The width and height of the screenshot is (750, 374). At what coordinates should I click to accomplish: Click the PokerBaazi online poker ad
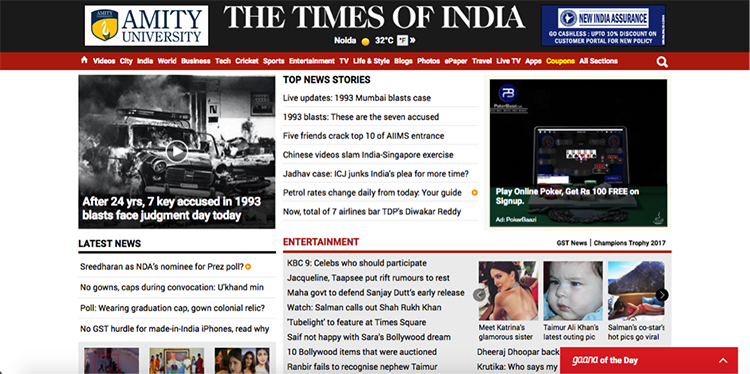578,153
